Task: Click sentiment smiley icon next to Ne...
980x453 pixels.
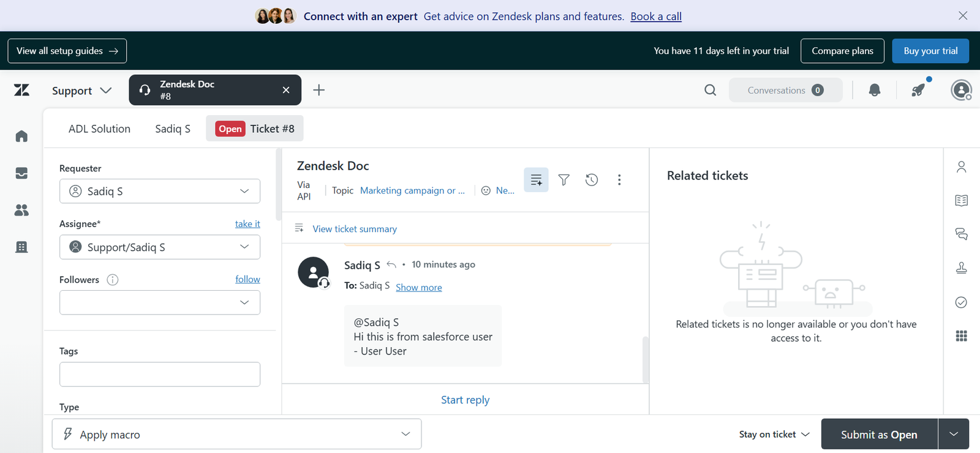Action: 486,190
